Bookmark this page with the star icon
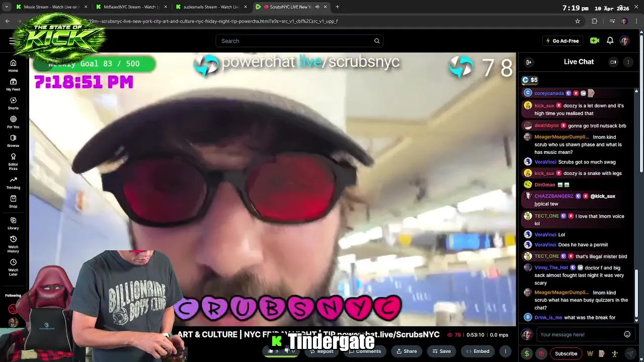Viewport: 644px width, 362px height. point(578,21)
